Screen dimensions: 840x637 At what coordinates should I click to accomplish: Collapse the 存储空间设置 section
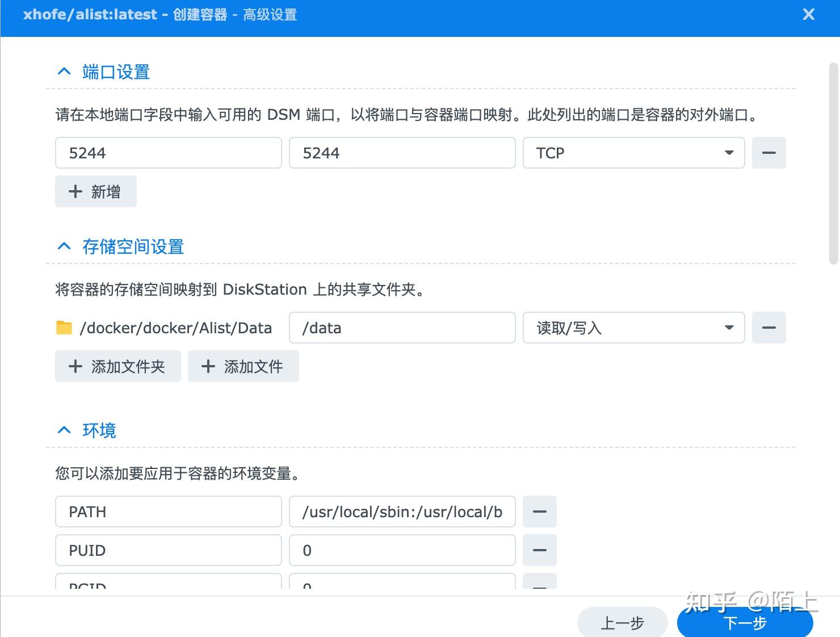tap(64, 246)
